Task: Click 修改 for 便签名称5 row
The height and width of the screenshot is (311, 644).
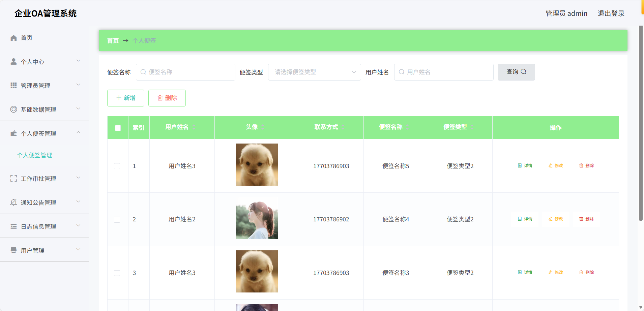Action: coord(556,166)
